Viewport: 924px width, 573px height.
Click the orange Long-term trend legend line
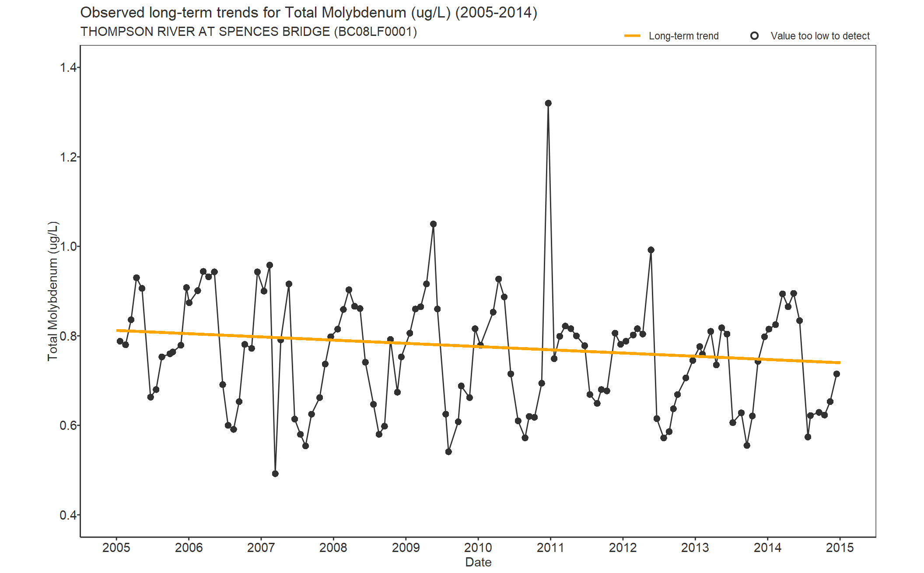click(x=632, y=36)
